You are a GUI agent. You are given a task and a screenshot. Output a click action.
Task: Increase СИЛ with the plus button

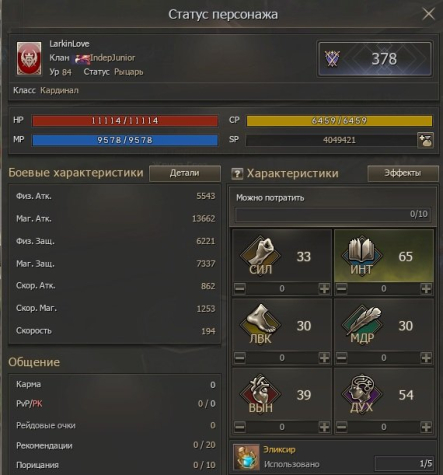pyautogui.click(x=324, y=288)
